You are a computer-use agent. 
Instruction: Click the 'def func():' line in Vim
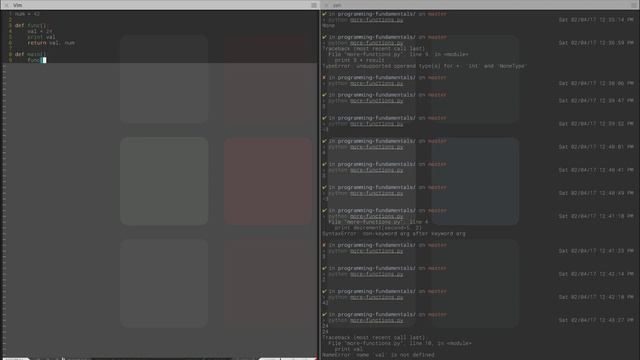point(31,25)
